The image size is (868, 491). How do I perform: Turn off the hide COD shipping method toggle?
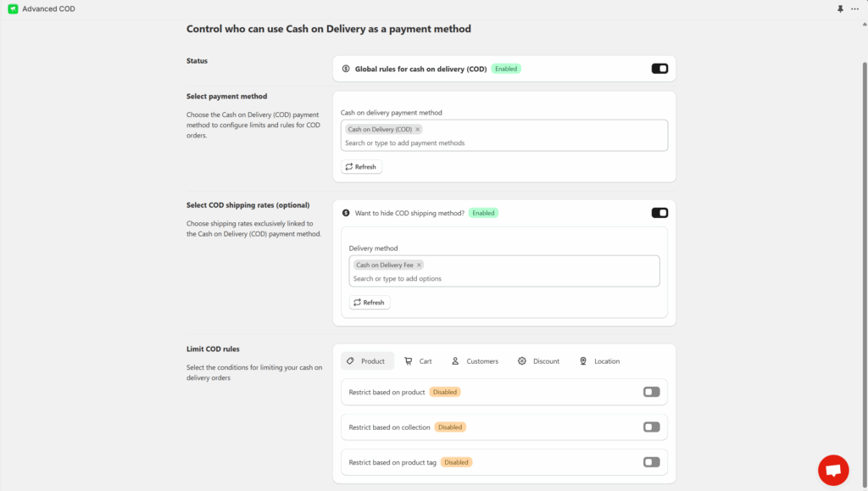[x=659, y=213]
